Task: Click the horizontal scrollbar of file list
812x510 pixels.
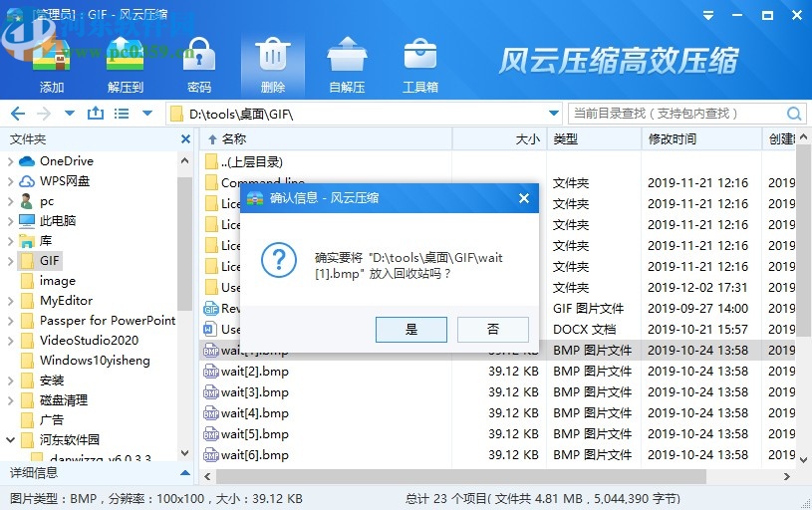Action: point(461,476)
